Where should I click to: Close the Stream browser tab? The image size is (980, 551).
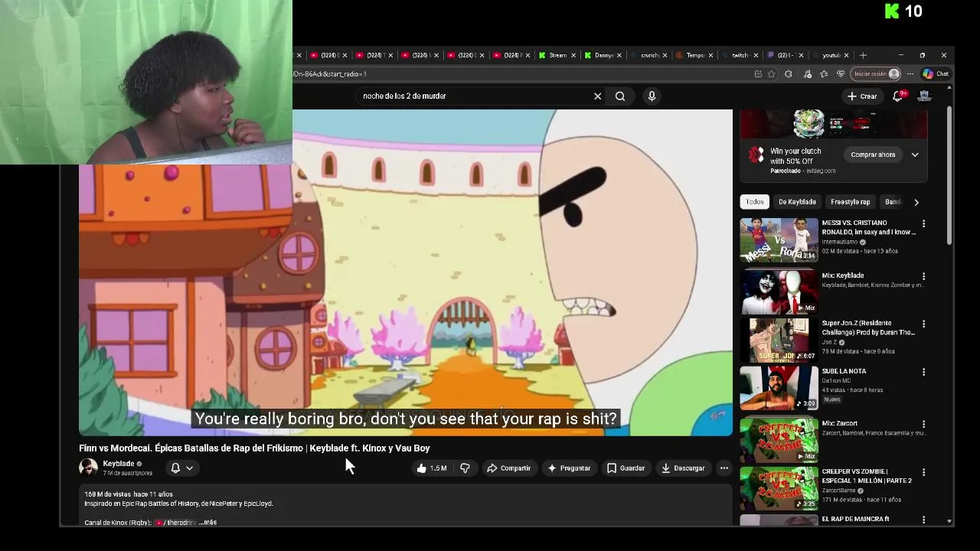click(x=573, y=55)
